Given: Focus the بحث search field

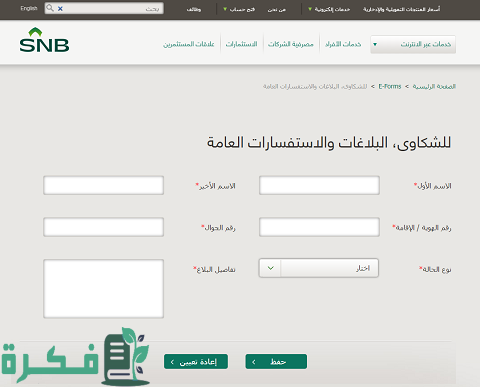Looking at the screenshot, I should click(x=104, y=8).
